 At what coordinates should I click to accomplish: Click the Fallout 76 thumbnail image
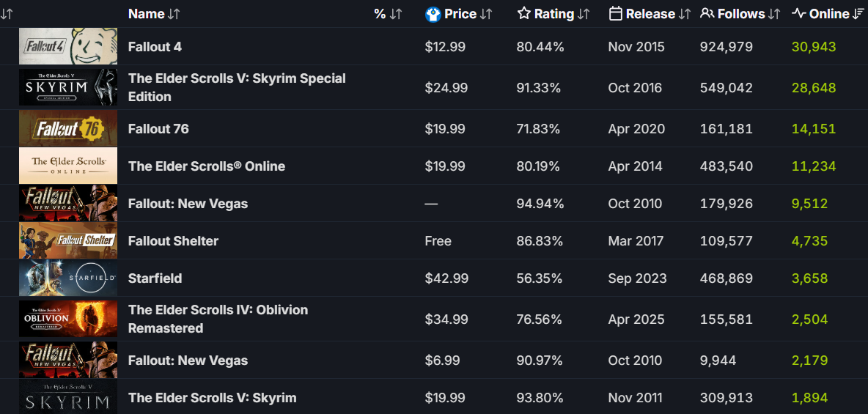click(68, 129)
